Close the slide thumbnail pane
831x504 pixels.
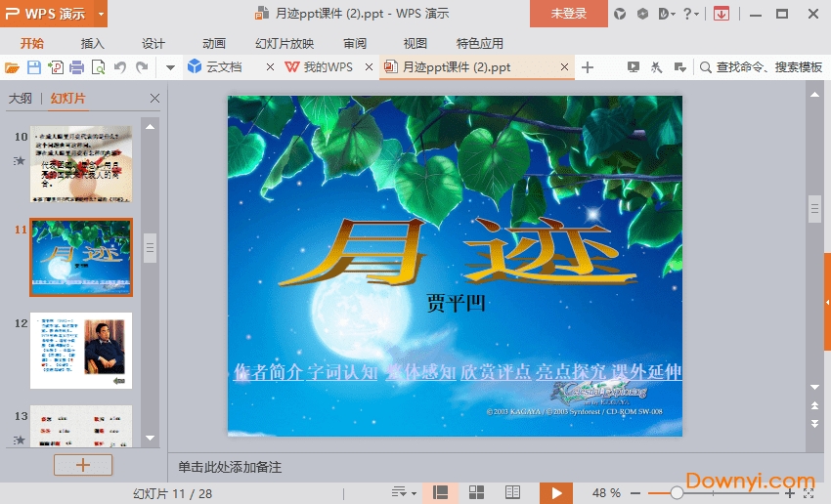point(154,98)
